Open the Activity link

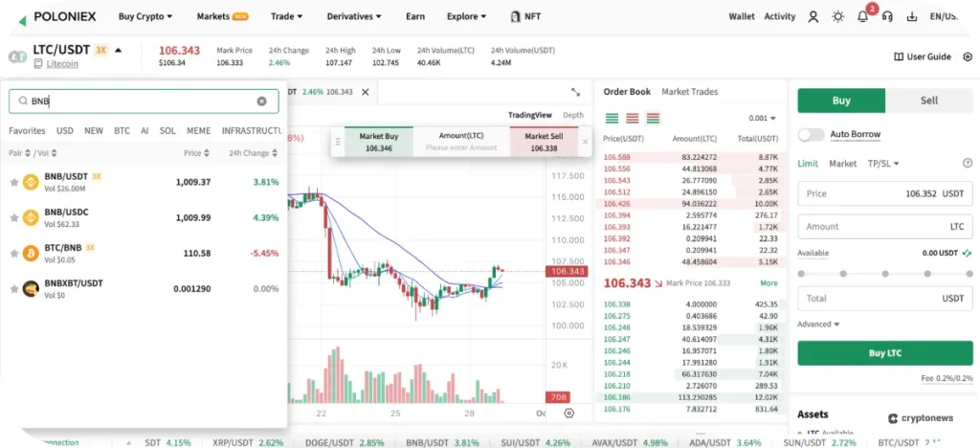(x=780, y=17)
